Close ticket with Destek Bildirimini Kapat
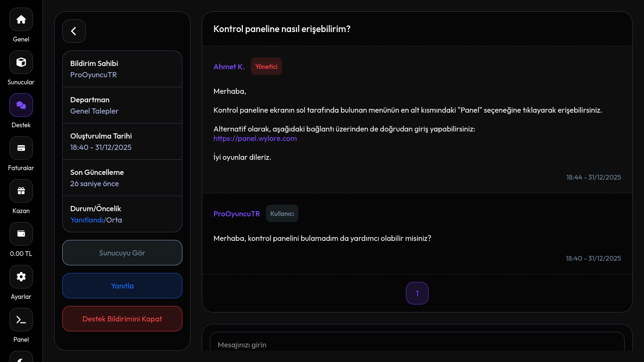Image resolution: width=644 pixels, height=362 pixels. point(122,319)
